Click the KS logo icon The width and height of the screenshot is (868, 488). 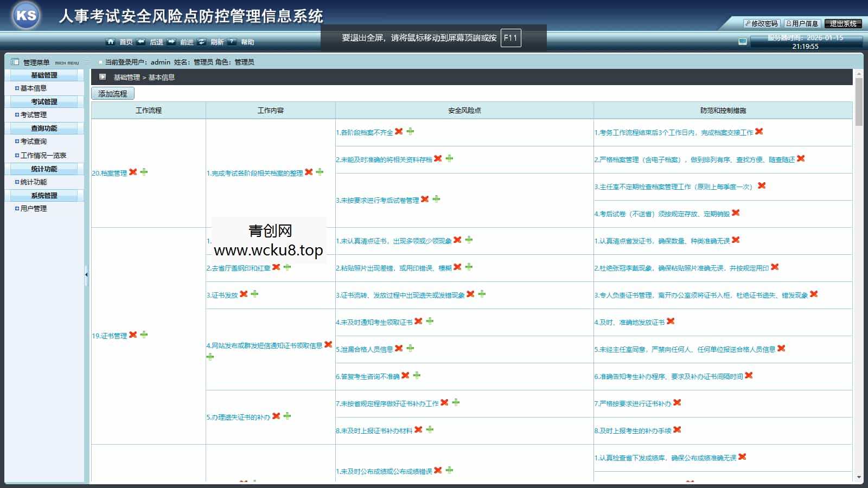coord(26,15)
